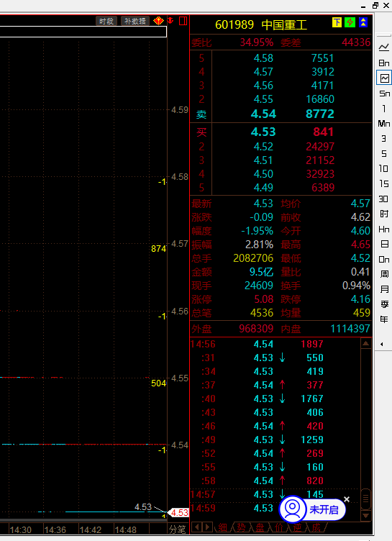Select the Mn period button
This screenshot has height=541, width=392.
tap(384, 124)
